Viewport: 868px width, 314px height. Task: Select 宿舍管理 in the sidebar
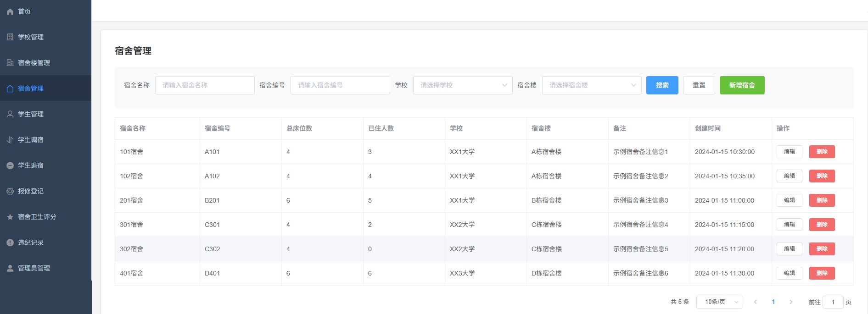(x=31, y=88)
